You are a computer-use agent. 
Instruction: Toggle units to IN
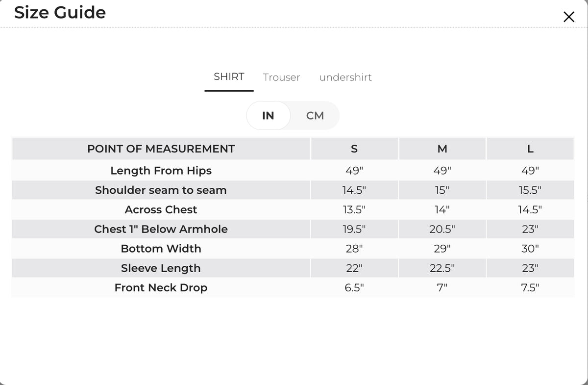point(268,116)
